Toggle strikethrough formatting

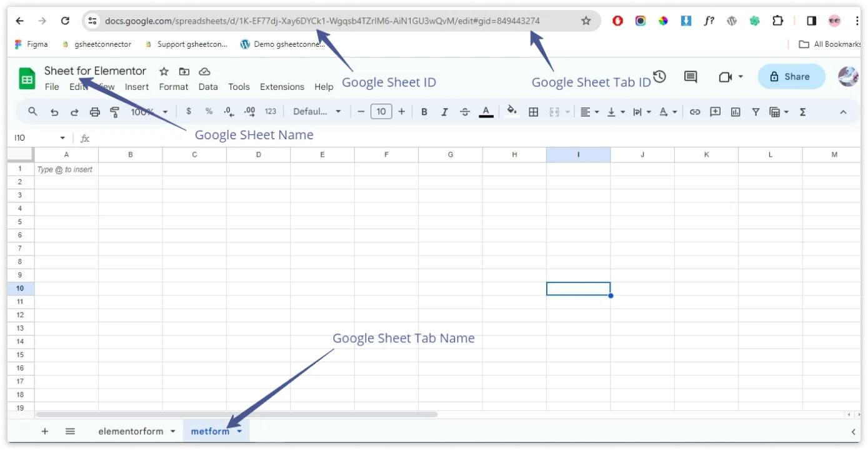465,112
